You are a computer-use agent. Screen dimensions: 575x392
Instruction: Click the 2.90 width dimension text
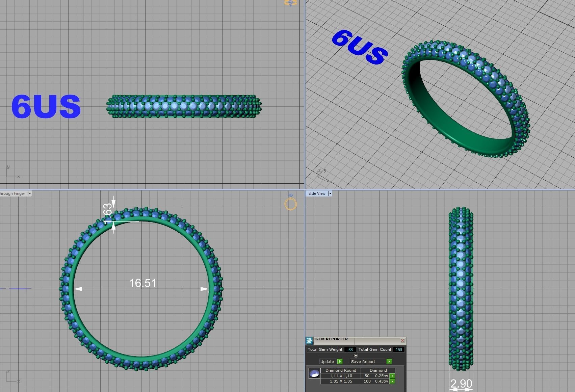pyautogui.click(x=461, y=384)
